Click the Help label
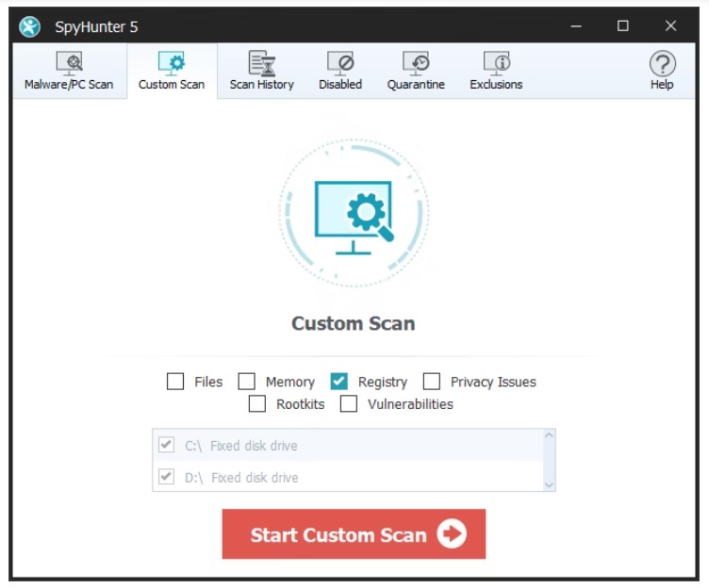The height and width of the screenshot is (588, 709). point(663,85)
